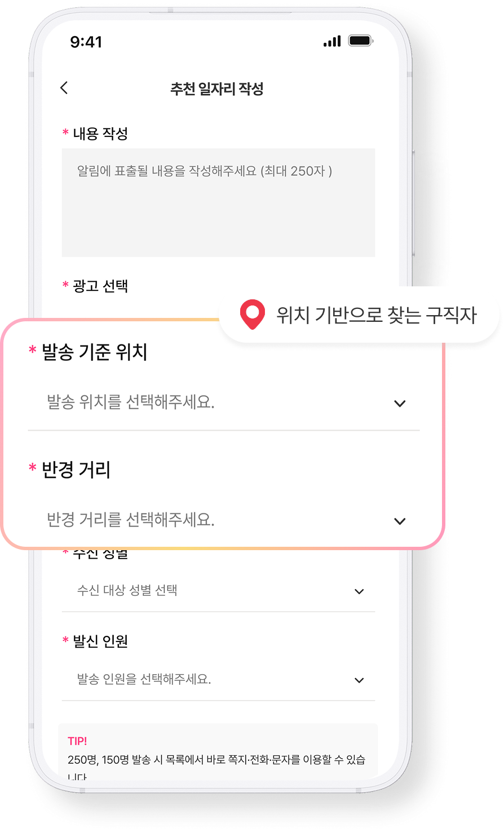Click the 광고 선택 label
The height and width of the screenshot is (832, 504).
(x=100, y=286)
